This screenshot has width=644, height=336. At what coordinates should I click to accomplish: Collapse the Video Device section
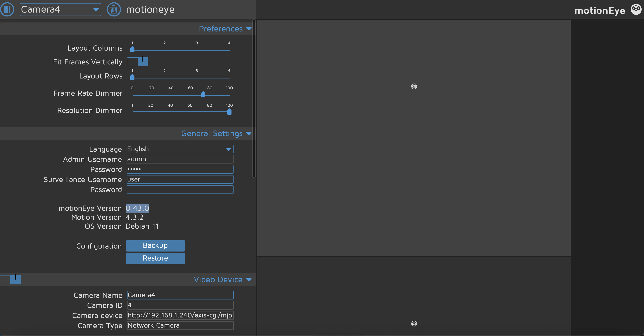click(x=249, y=279)
